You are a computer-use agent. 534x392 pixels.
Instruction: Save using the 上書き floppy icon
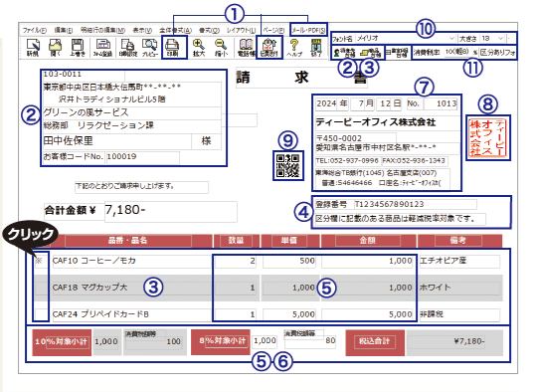point(78,48)
